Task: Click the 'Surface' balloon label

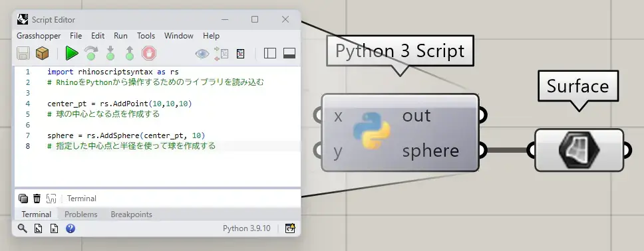Action: pyautogui.click(x=577, y=86)
